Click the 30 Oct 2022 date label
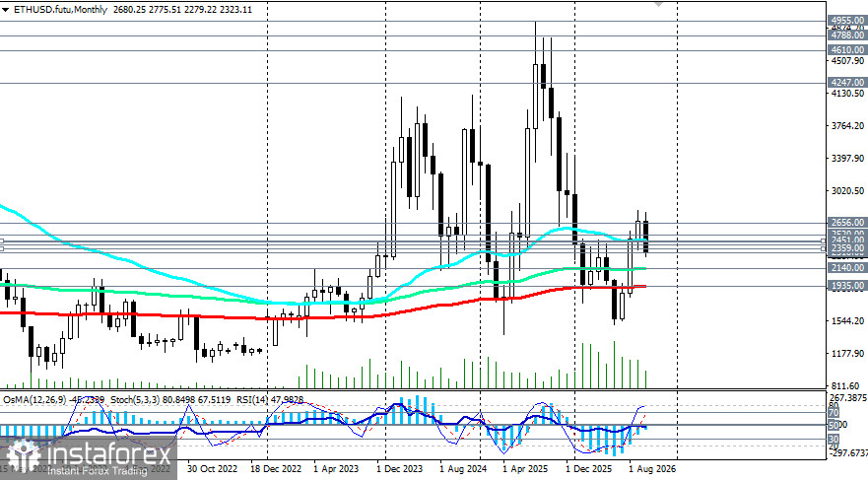The image size is (868, 480). (213, 469)
